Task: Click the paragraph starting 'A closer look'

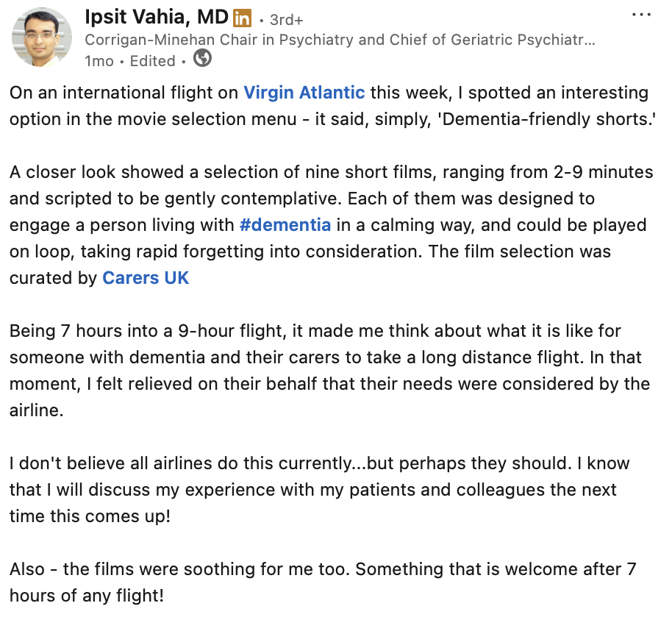Action: [x=332, y=225]
